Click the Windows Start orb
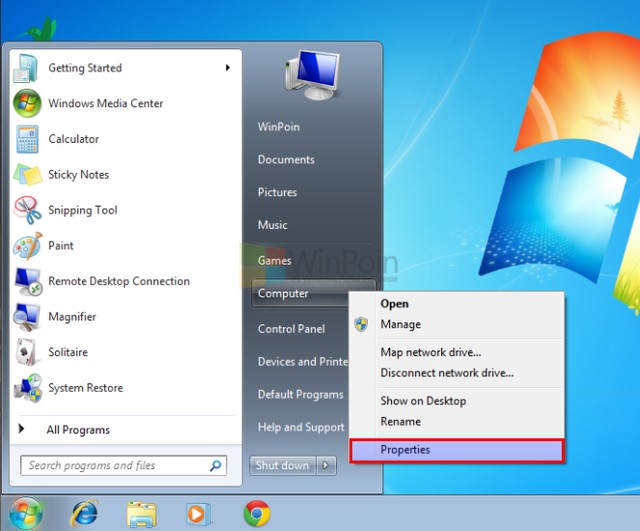The width and height of the screenshot is (640, 531). [x=26, y=513]
